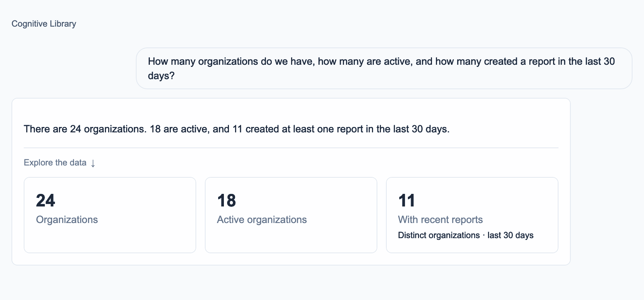644x300 pixels.
Task: Click the 'Active organizations' label
Action: click(262, 220)
